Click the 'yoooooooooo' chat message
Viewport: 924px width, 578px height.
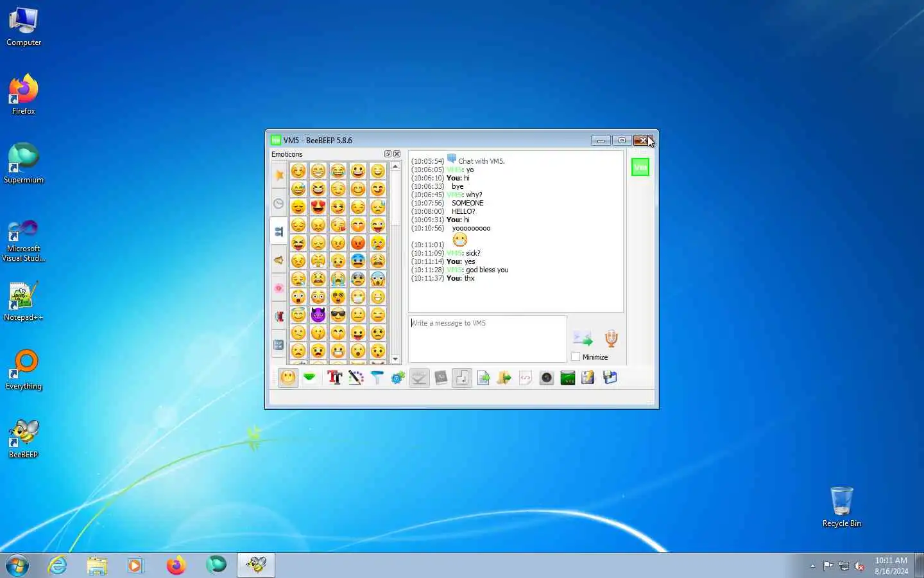(471, 228)
